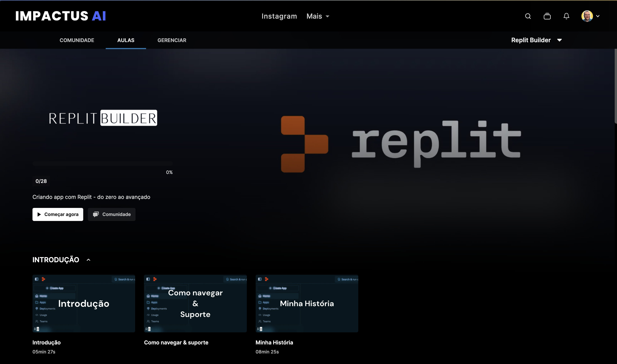Click the 05min 27s duration text
This screenshot has height=364, width=617.
tap(44, 352)
